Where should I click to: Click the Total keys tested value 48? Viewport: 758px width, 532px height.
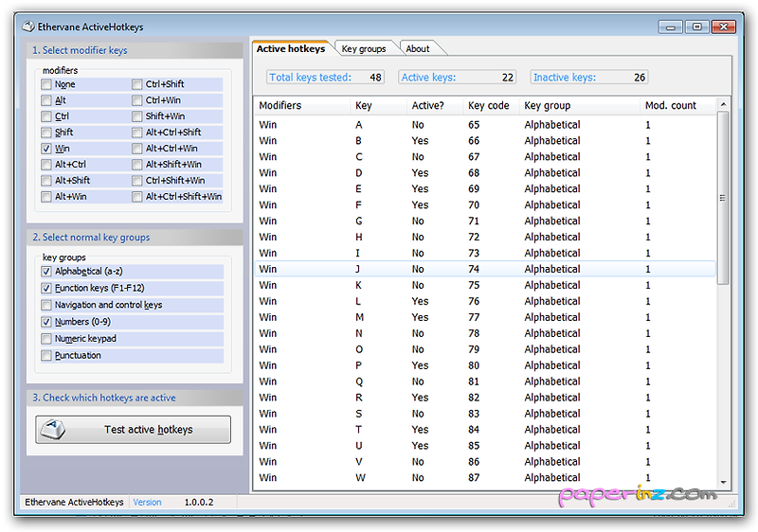point(375,78)
